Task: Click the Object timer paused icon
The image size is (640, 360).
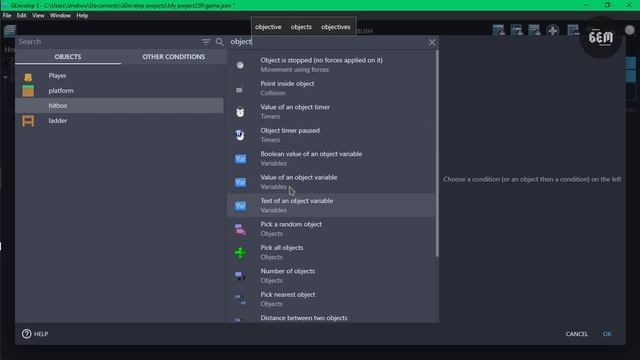Action: (x=240, y=135)
